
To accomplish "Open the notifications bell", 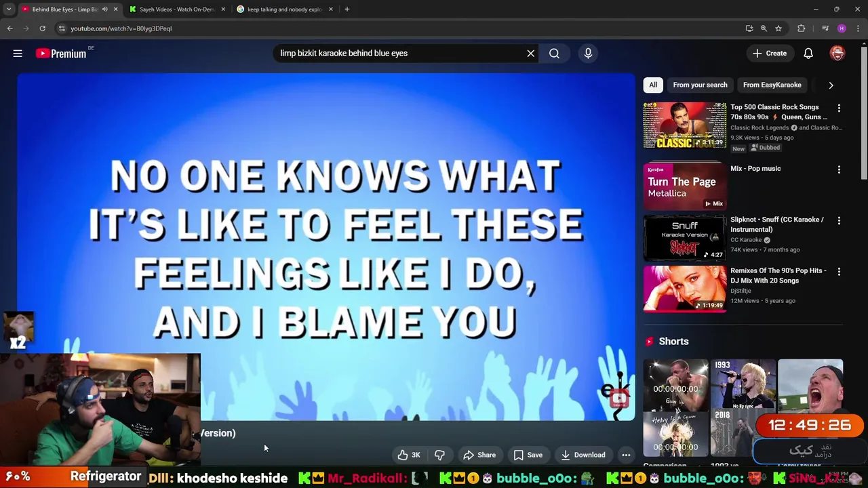I will tap(808, 54).
